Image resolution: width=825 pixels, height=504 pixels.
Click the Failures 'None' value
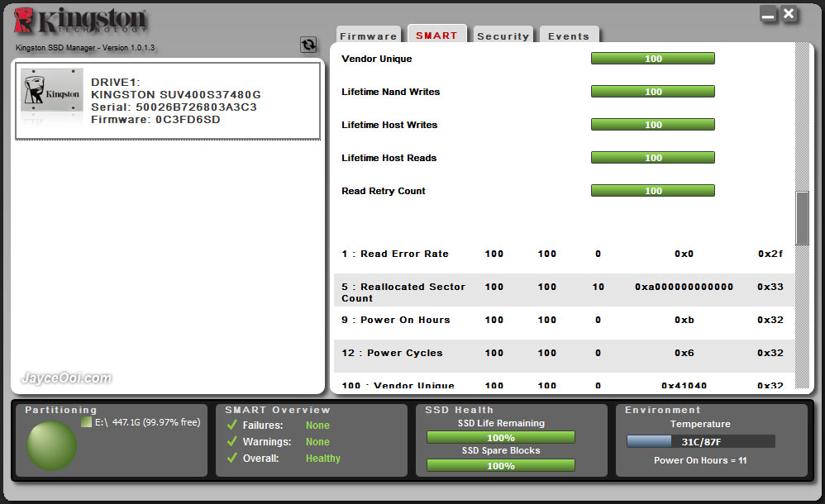pyautogui.click(x=317, y=425)
